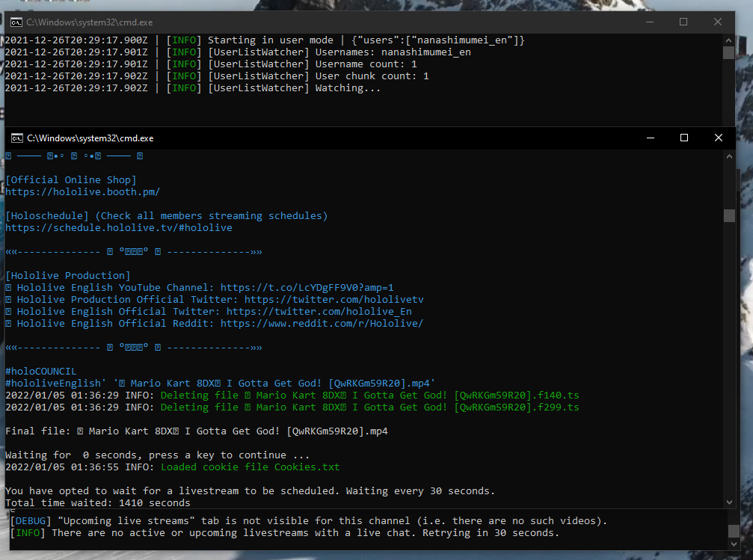This screenshot has width=753, height=560.
Task: Close the back cmd.exe window
Action: [x=717, y=22]
